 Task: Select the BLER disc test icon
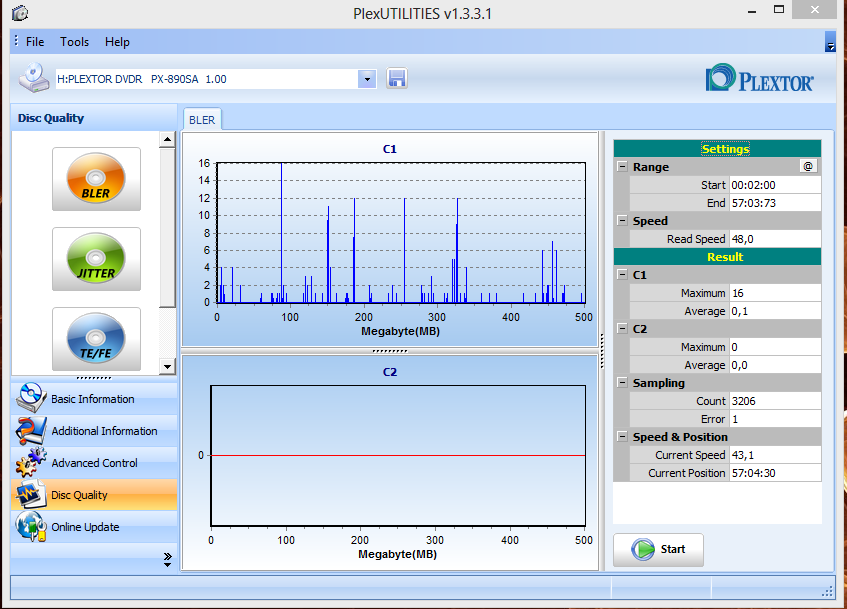tap(96, 179)
